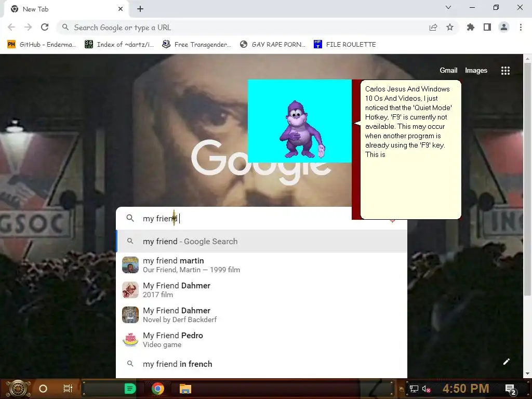Open Chrome's three-dot menu
Screen dimensions: 532x399
tap(521, 27)
